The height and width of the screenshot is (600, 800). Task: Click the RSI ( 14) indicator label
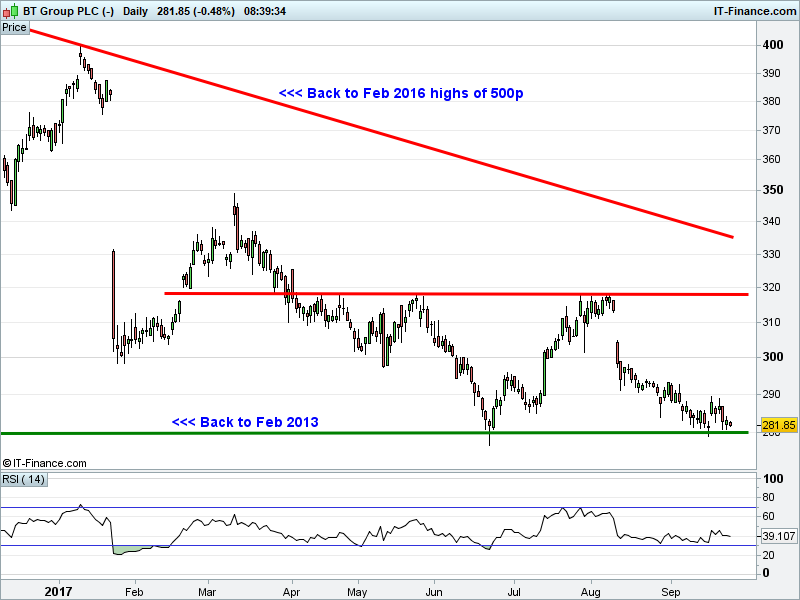[x=24, y=480]
